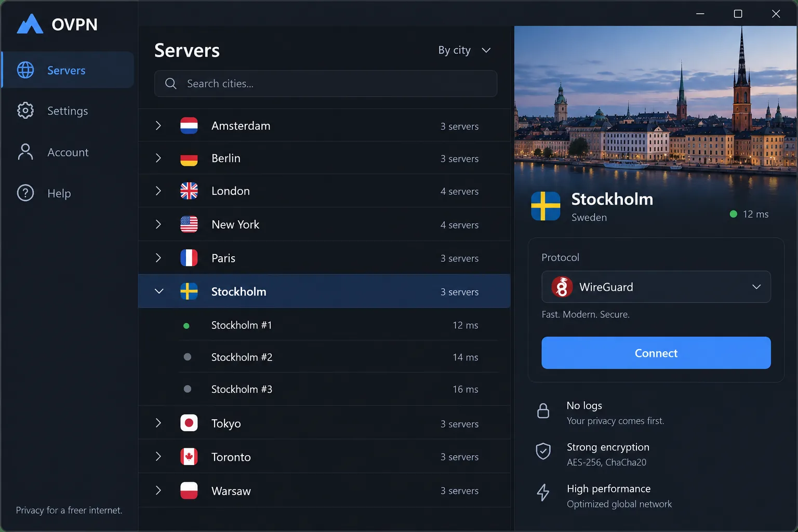The image size is (798, 532).
Task: Expand the Paris server list chevron
Action: 158,258
